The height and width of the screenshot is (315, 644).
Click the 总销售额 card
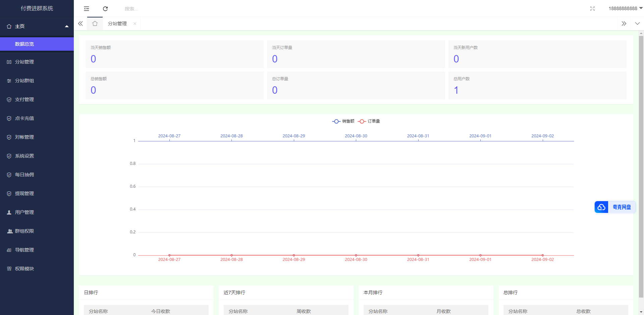(x=174, y=85)
